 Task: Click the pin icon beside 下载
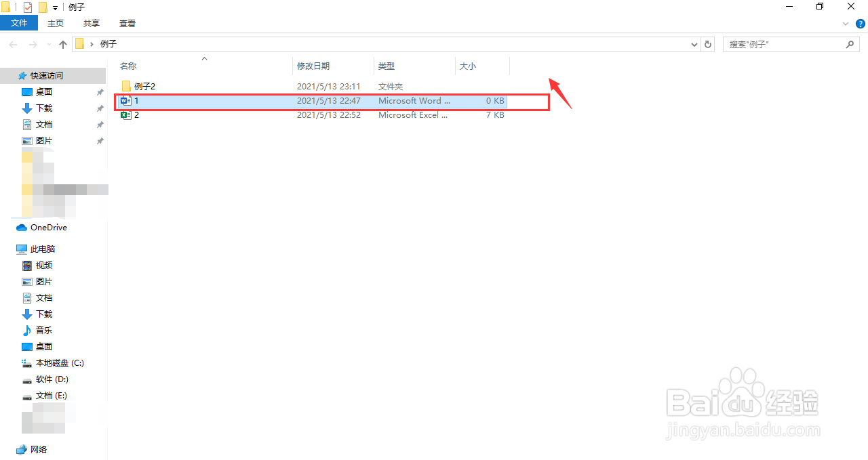100,108
